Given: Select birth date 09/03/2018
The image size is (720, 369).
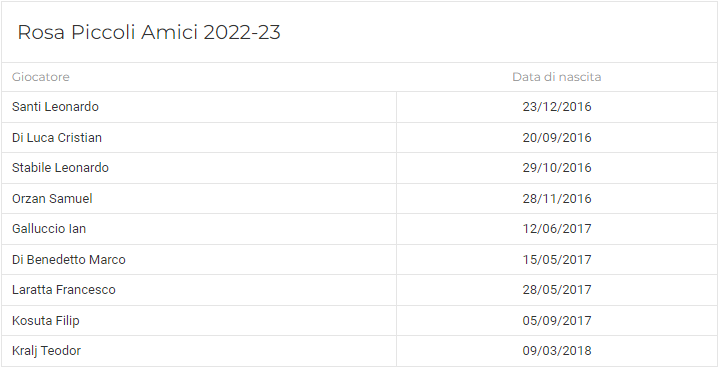Looking at the screenshot, I should tap(557, 351).
